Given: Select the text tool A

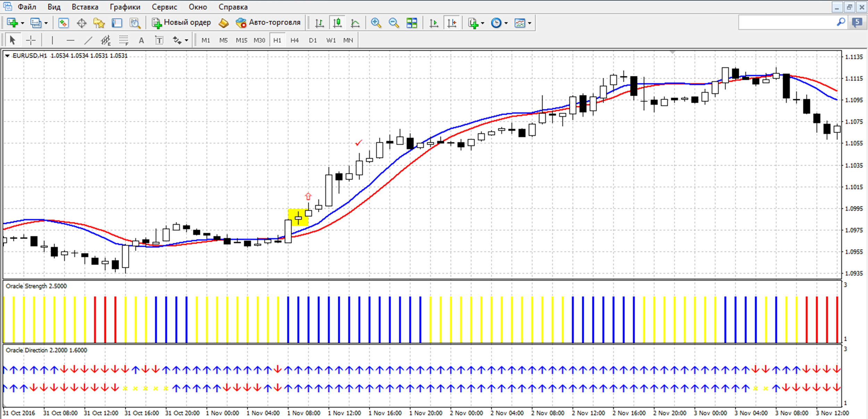Looking at the screenshot, I should pyautogui.click(x=141, y=41).
